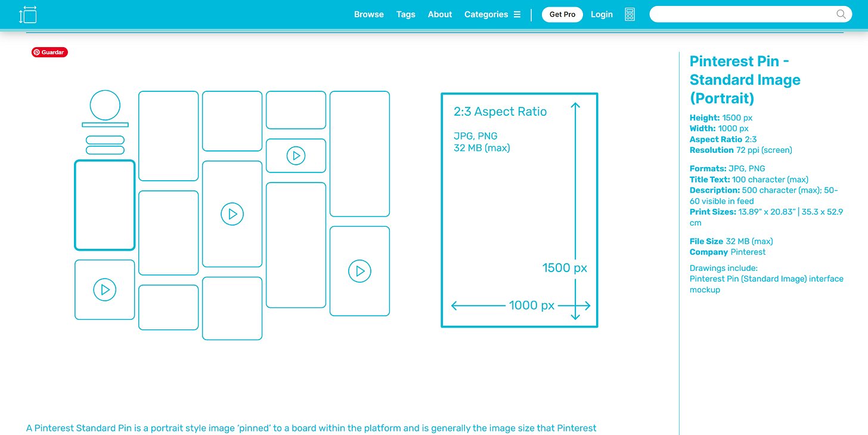Click the Pinterest Guardar save button
This screenshot has height=435, width=868.
49,53
